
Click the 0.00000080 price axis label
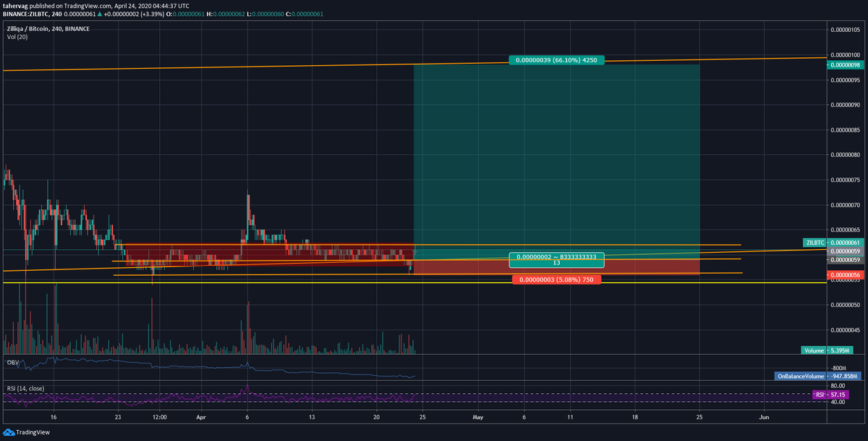844,155
